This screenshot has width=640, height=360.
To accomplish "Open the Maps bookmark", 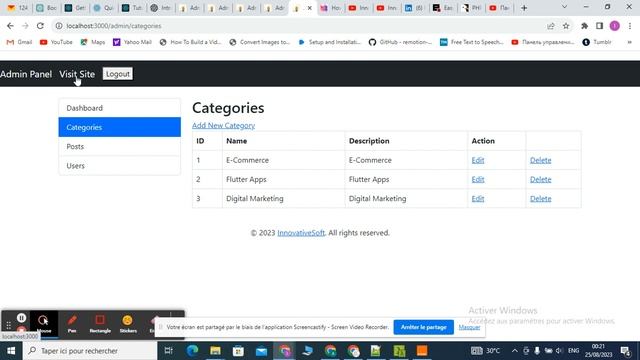I will coord(93,42).
